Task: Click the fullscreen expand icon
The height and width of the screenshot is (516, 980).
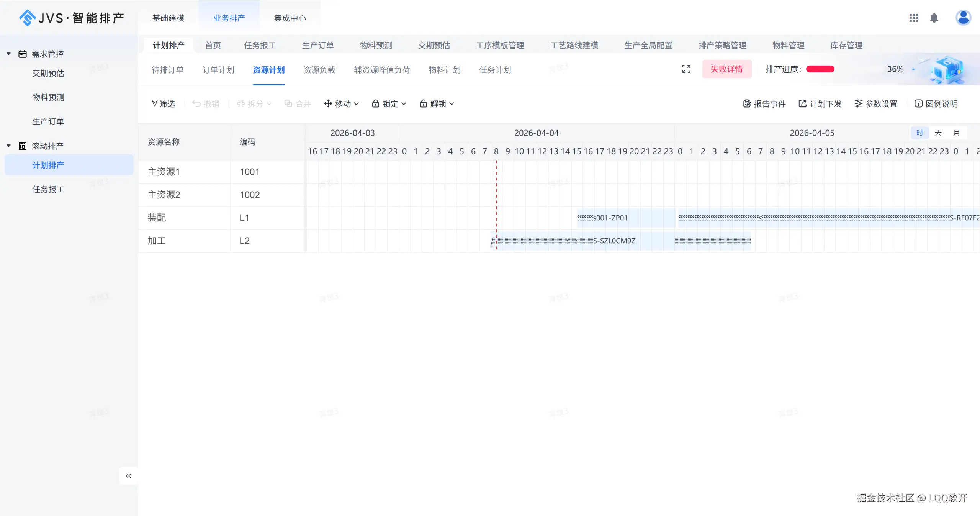Action: click(686, 69)
